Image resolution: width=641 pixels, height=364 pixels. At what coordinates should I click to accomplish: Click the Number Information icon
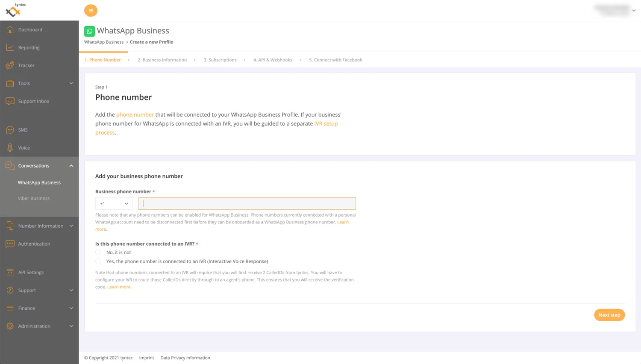[10, 226]
